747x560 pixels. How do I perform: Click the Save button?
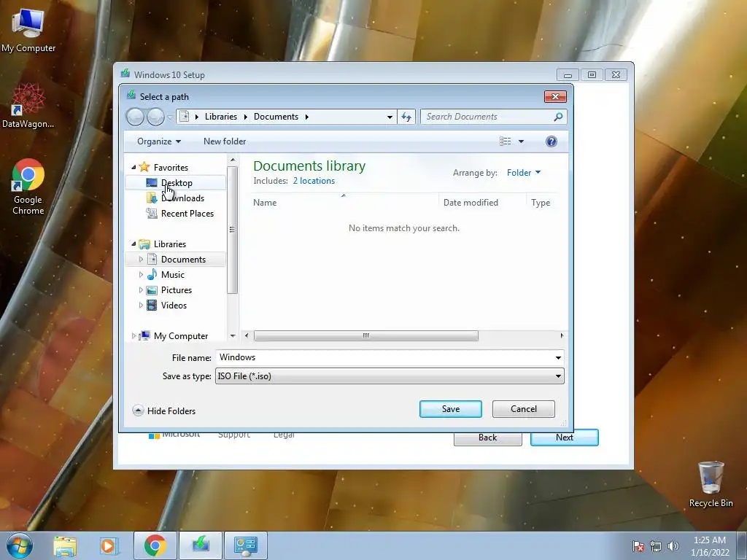(451, 409)
